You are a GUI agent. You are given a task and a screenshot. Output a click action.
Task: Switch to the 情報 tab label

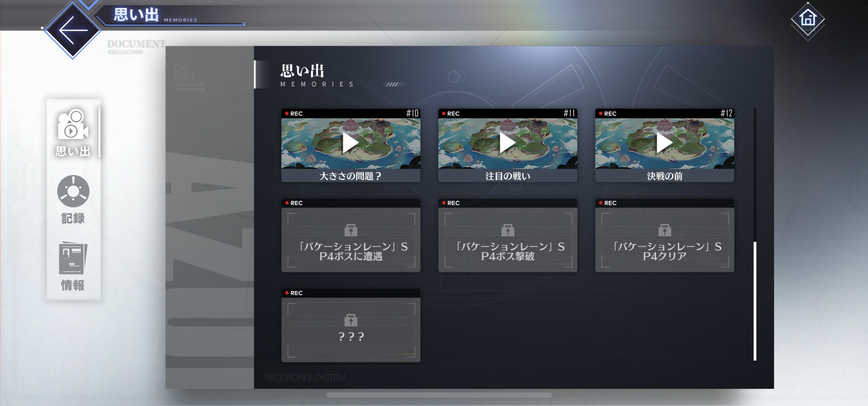[73, 285]
